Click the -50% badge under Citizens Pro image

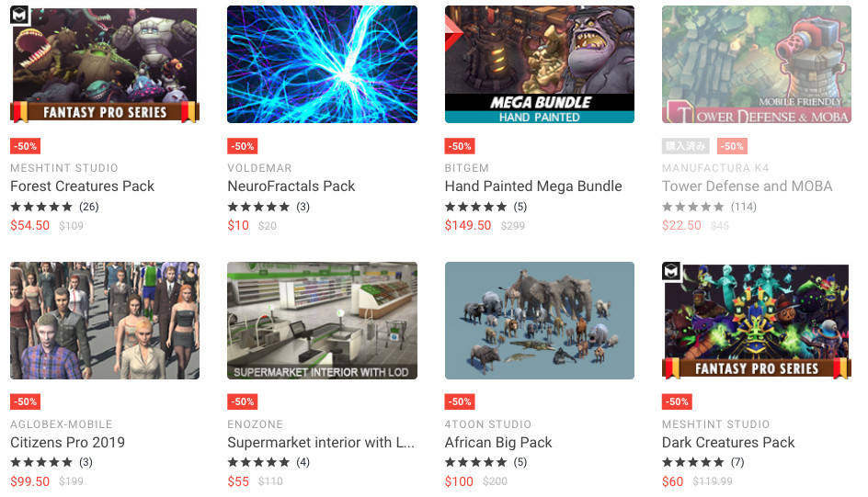click(x=26, y=401)
